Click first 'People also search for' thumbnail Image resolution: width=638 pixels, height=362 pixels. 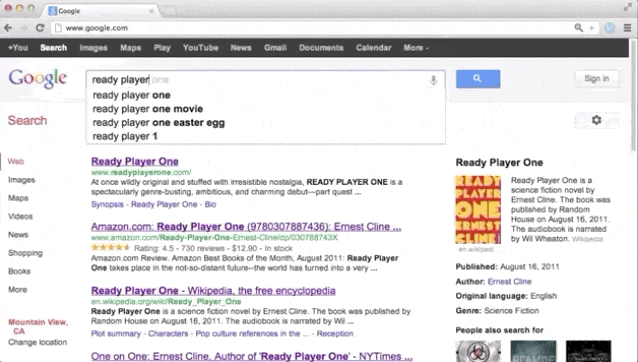point(478,351)
